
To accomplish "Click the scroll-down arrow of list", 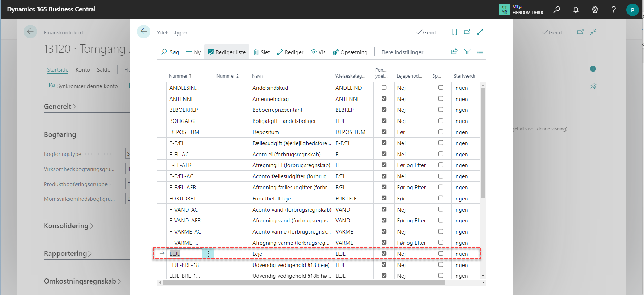I will tap(483, 276).
